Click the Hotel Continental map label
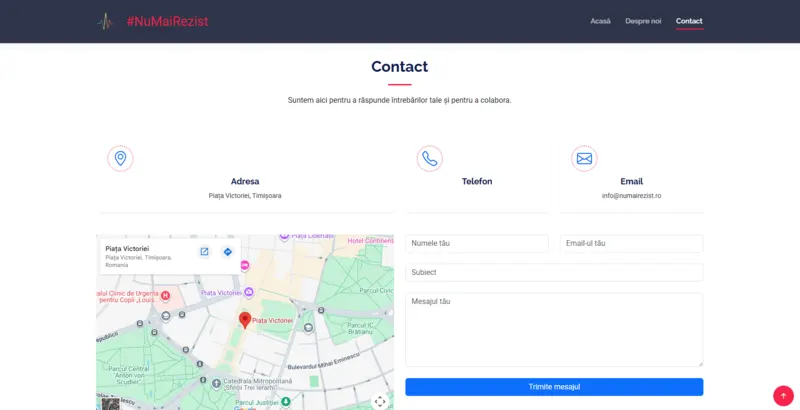This screenshot has height=410, width=800. pos(371,241)
